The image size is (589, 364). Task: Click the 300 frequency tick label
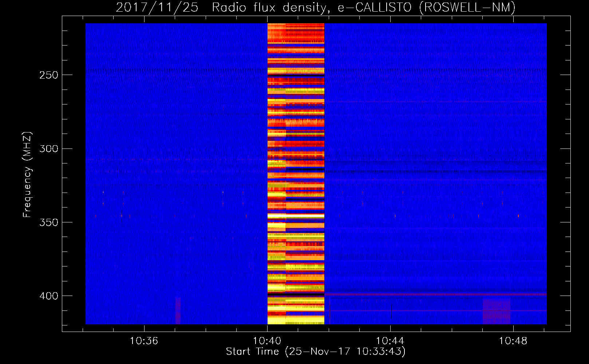tap(49, 149)
